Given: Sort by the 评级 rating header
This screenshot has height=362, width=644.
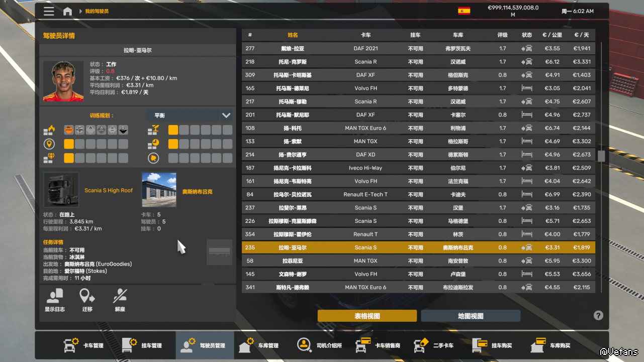Looking at the screenshot, I should [502, 35].
